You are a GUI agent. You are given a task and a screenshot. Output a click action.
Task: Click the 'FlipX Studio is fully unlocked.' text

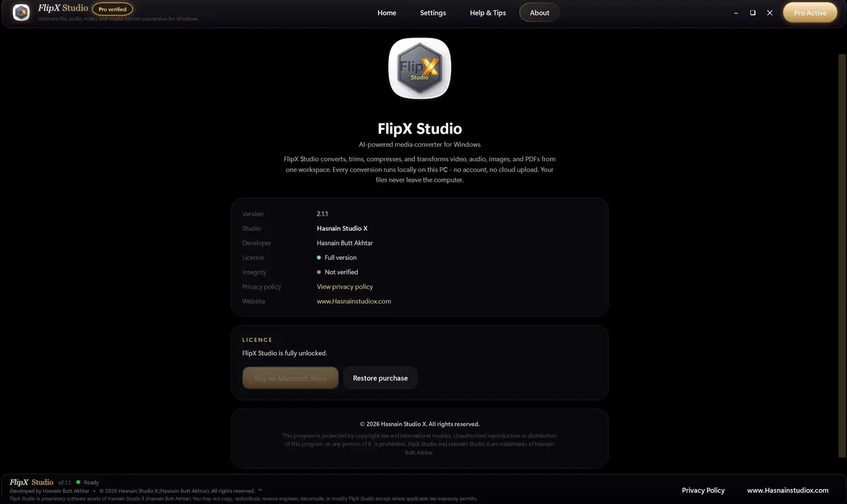pos(284,353)
